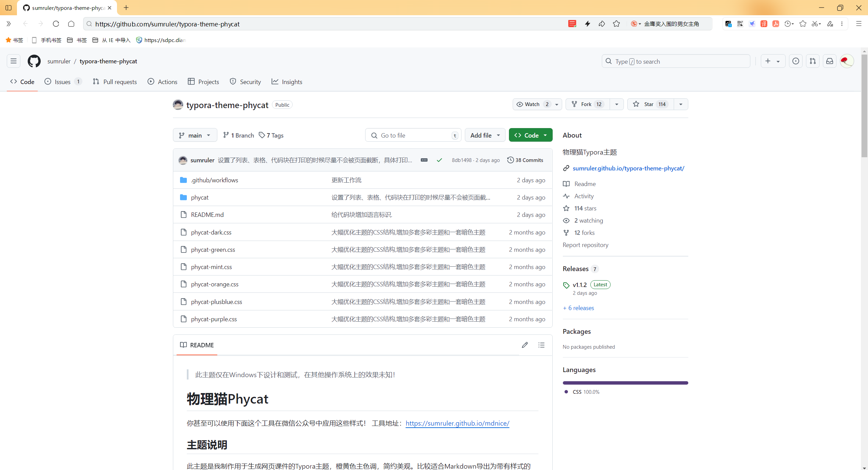
Task: Open the browser main menu icon
Action: click(859, 24)
